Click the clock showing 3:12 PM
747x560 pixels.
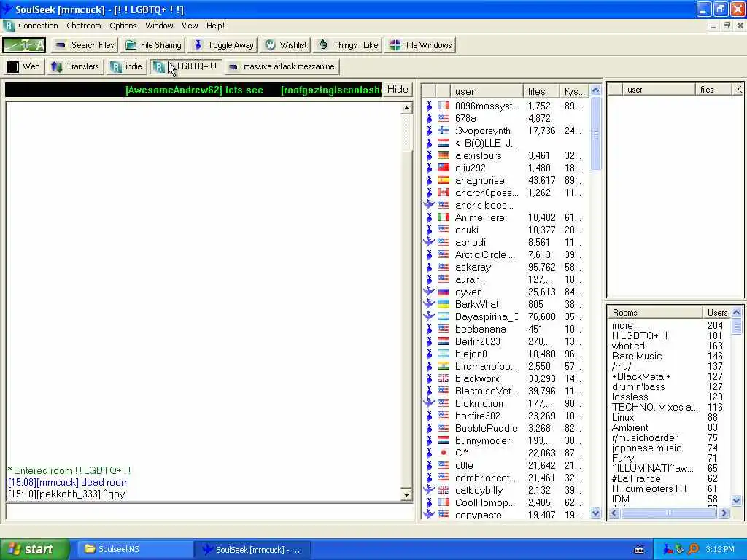coord(720,550)
